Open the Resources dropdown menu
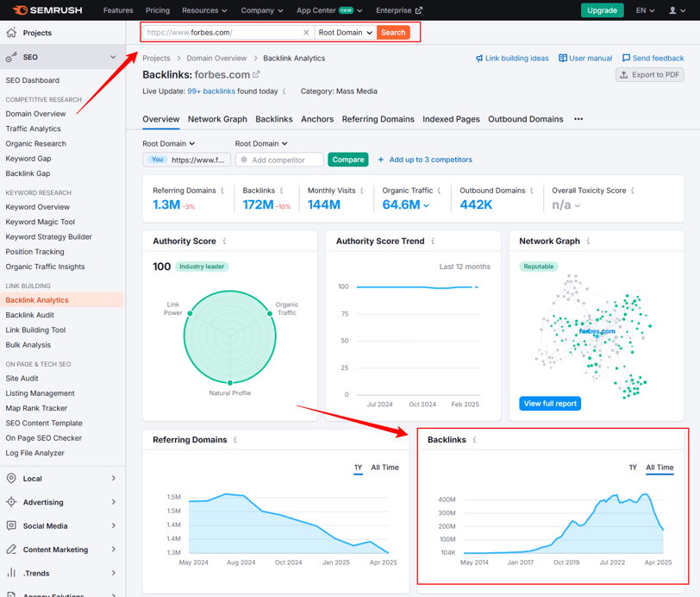 pyautogui.click(x=204, y=10)
